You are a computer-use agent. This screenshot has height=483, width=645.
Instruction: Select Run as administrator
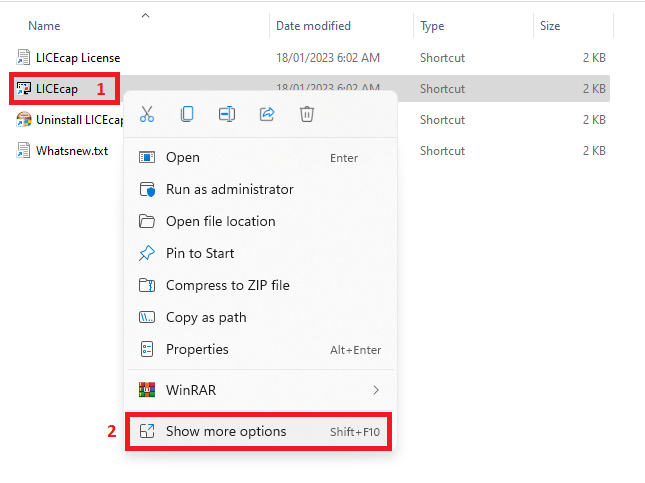point(261,190)
